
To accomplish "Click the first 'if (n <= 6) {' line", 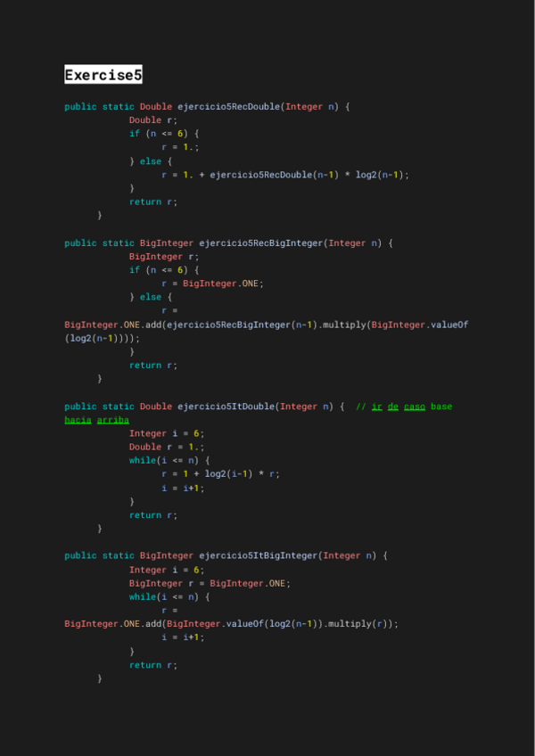I will [164, 134].
